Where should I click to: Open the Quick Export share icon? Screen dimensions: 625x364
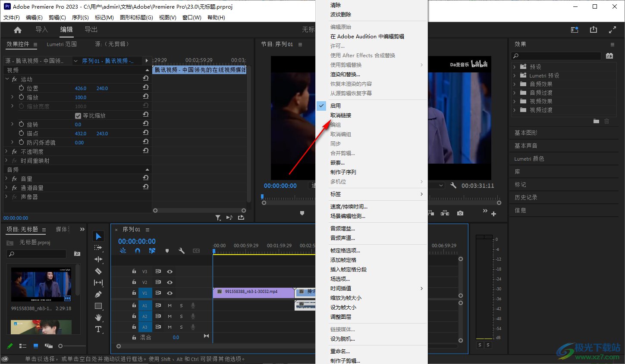click(594, 29)
